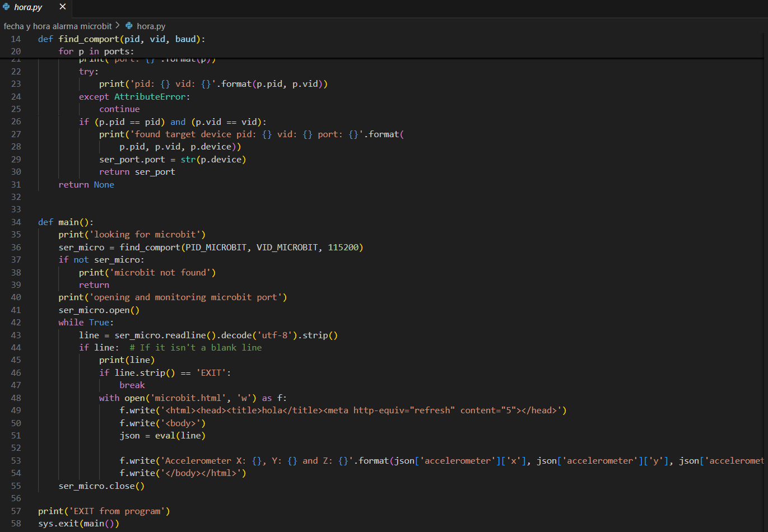Open the hora.py breadcrumb file entry
Image resolution: width=768 pixels, height=532 pixels.
coord(151,26)
